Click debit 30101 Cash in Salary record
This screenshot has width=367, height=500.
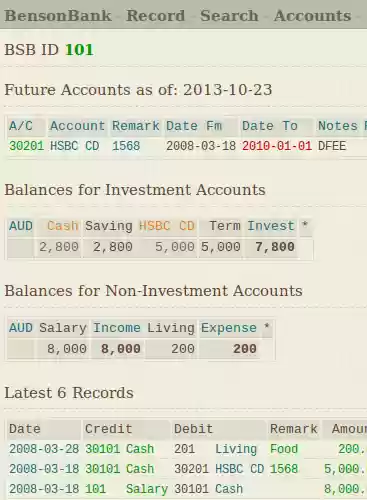pyautogui.click(x=209, y=489)
